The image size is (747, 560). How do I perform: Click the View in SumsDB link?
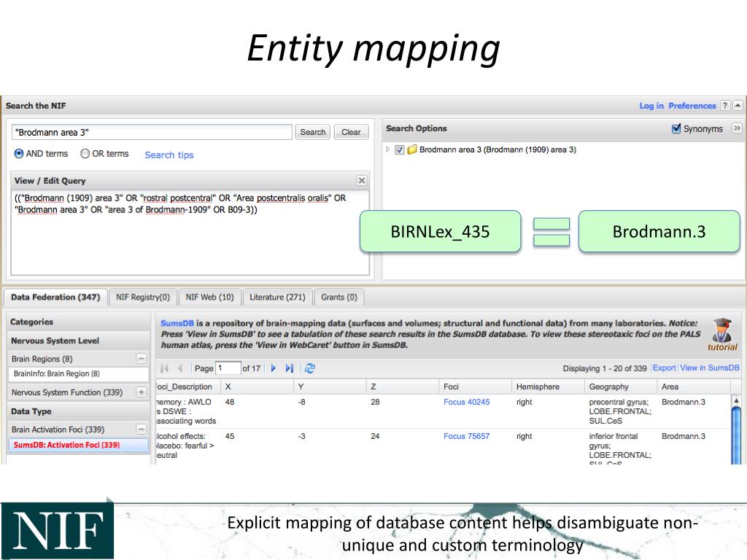click(709, 367)
